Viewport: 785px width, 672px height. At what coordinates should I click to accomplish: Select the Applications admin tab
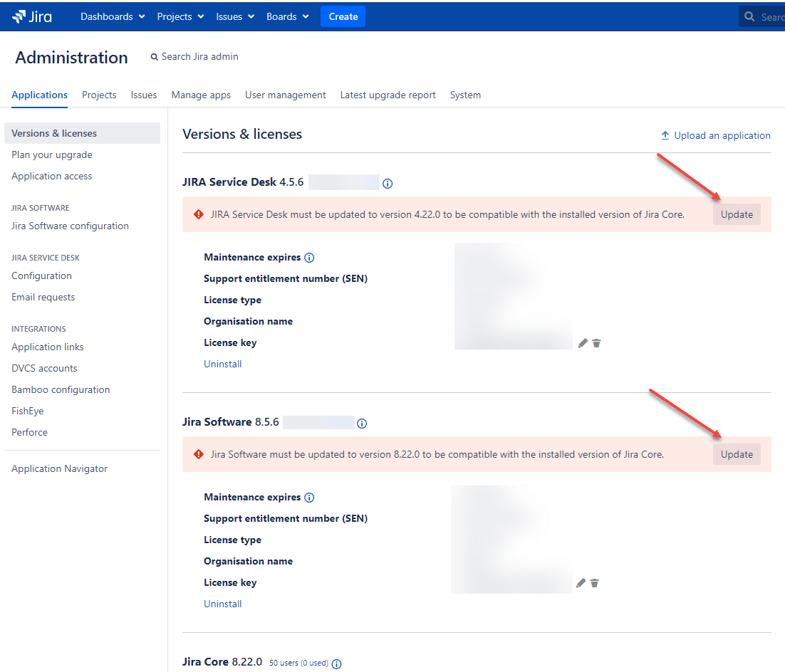coord(40,95)
